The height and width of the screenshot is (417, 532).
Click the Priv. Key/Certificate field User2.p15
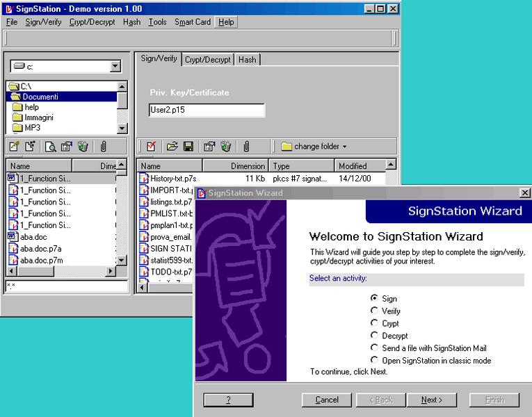click(207, 110)
